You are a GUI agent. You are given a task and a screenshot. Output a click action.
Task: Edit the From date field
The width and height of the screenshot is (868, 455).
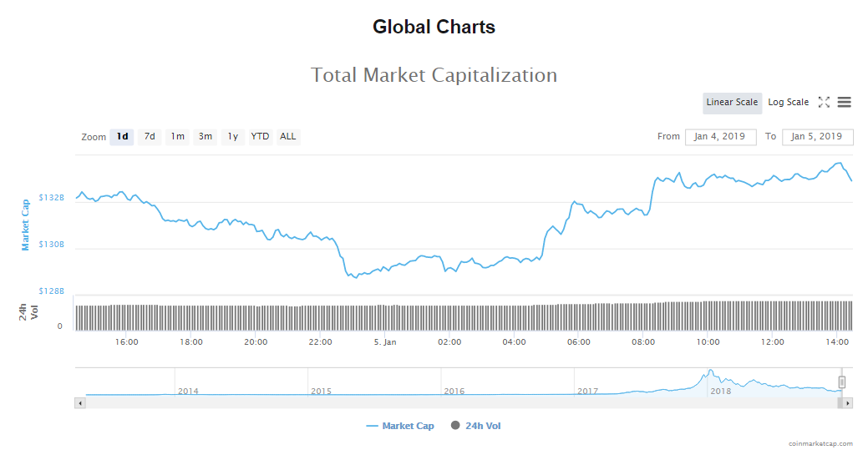pyautogui.click(x=720, y=137)
